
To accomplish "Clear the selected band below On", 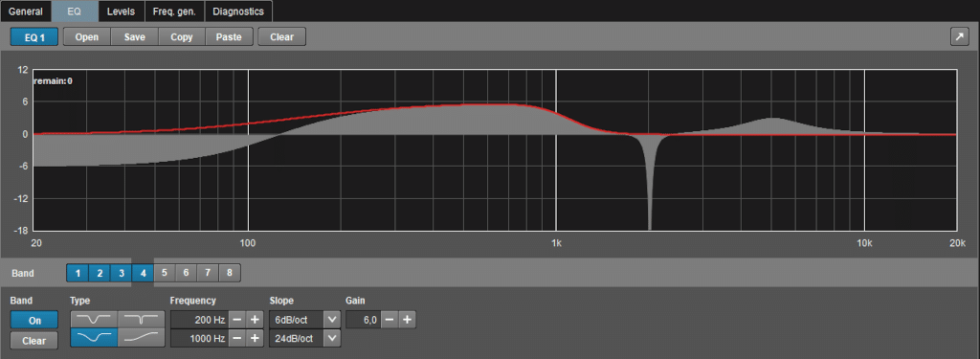I will 34,341.
